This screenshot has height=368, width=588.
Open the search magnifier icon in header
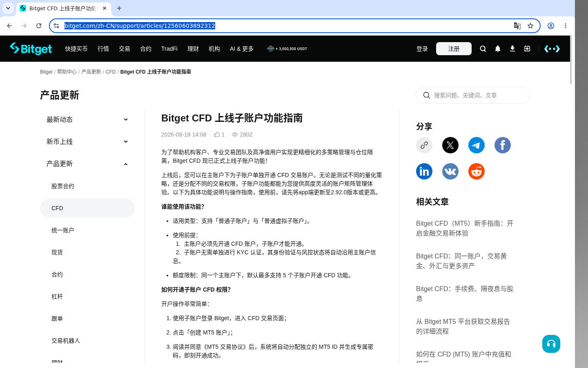[x=483, y=49]
